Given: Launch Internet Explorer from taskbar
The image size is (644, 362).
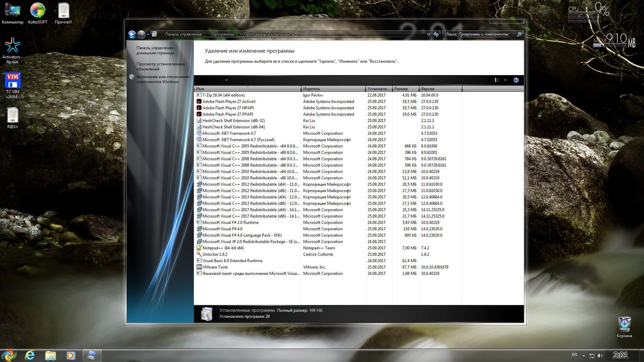Looking at the screenshot, I should [x=30, y=355].
